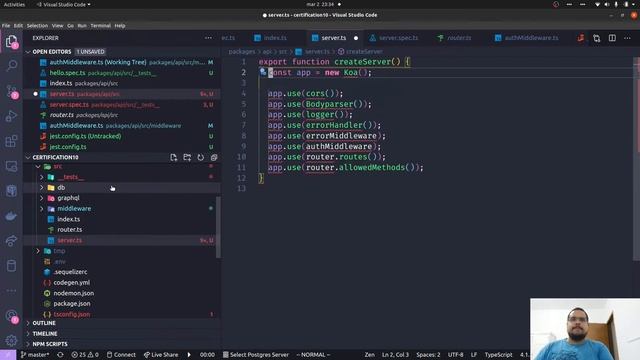
Task: Switch to the index.ts tab
Action: 275,38
